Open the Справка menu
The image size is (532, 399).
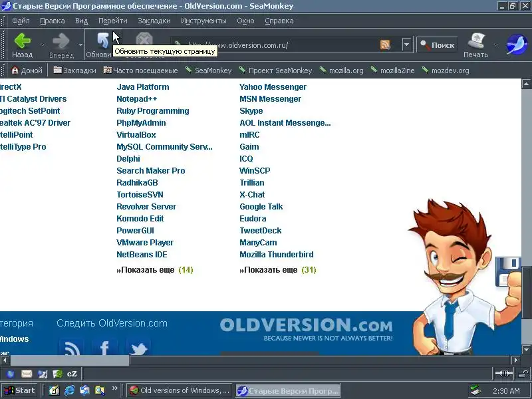pos(279,21)
